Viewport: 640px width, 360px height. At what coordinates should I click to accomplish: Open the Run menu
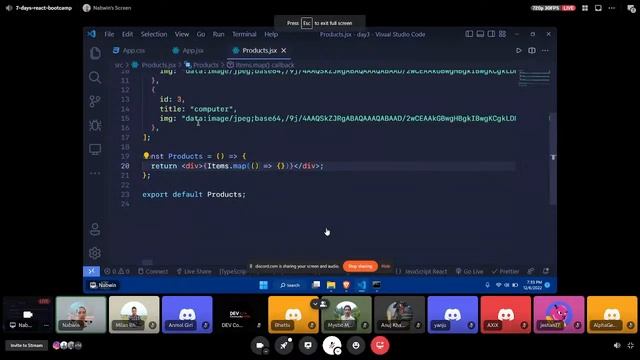(x=218, y=34)
